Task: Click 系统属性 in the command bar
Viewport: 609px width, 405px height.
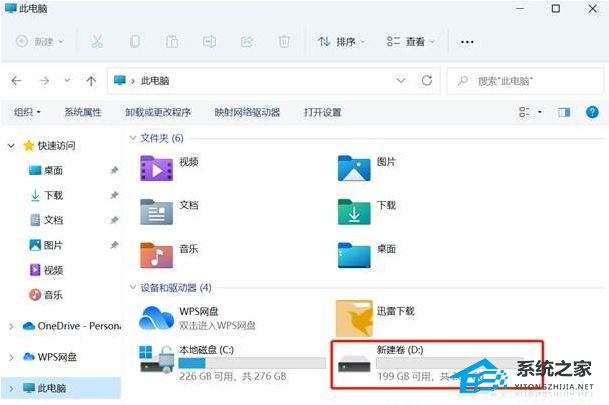Action: 83,112
